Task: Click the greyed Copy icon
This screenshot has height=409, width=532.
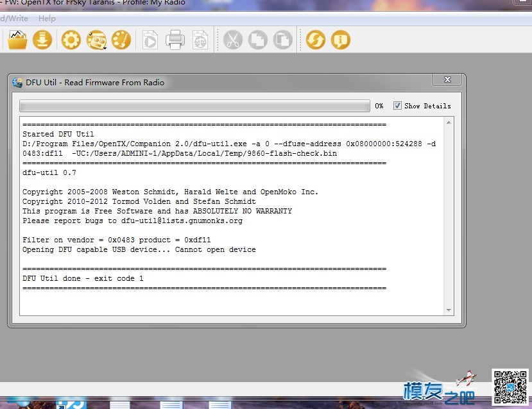Action: coord(258,40)
